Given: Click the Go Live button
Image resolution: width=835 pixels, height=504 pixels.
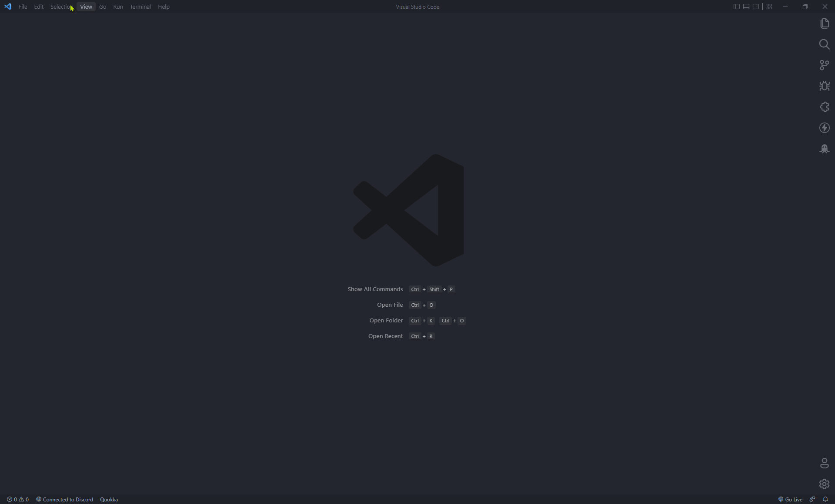Looking at the screenshot, I should 790,499.
